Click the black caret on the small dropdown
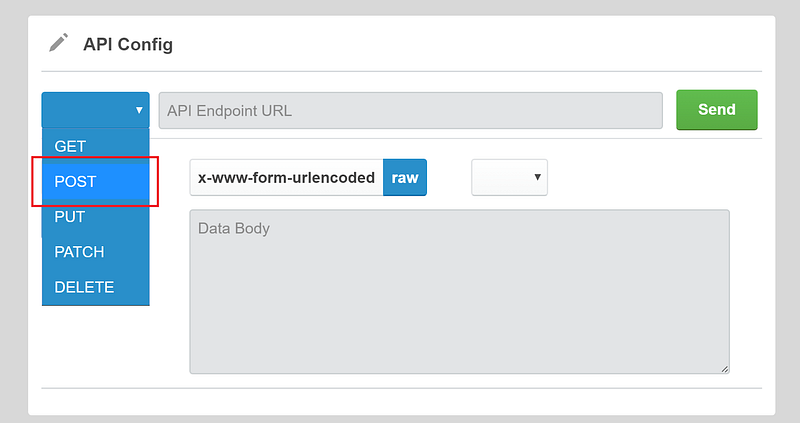The image size is (800, 423). coord(537,177)
